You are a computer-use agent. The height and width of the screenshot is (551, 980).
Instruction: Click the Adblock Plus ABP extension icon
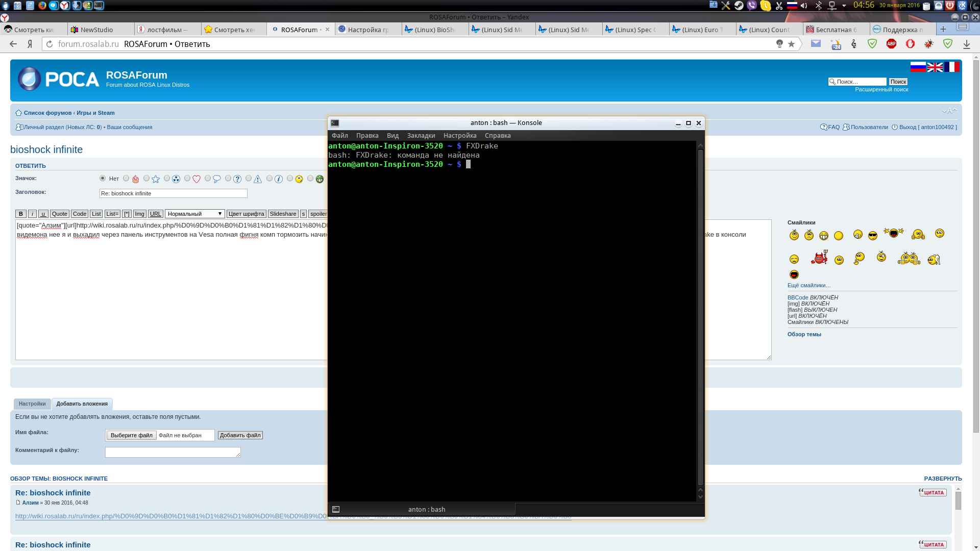(x=891, y=44)
